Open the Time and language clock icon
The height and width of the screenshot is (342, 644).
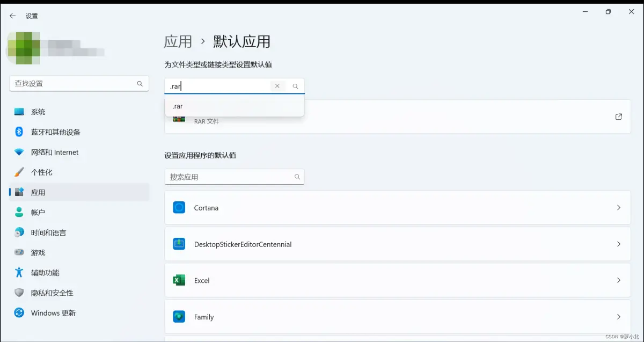tap(19, 232)
